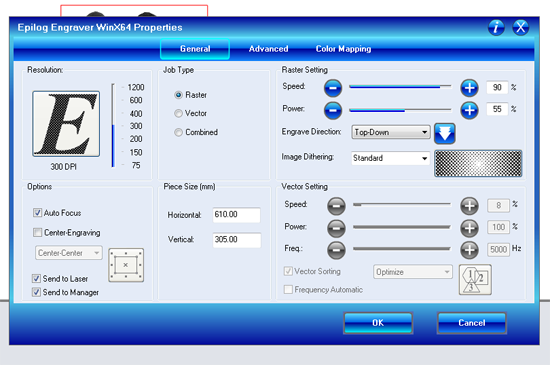
Task: Select 200 on the resolution scale
Action: coord(136,139)
